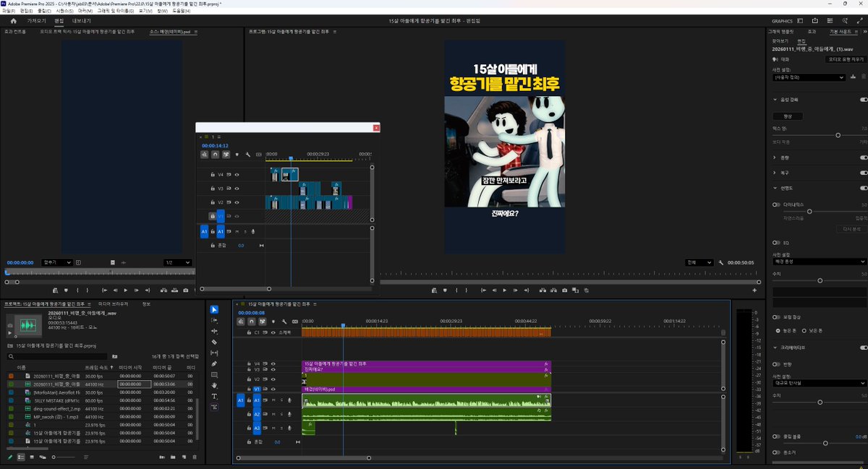This screenshot has height=469, width=868.
Task: Open main timeline wrench display settings
Action: click(284, 322)
